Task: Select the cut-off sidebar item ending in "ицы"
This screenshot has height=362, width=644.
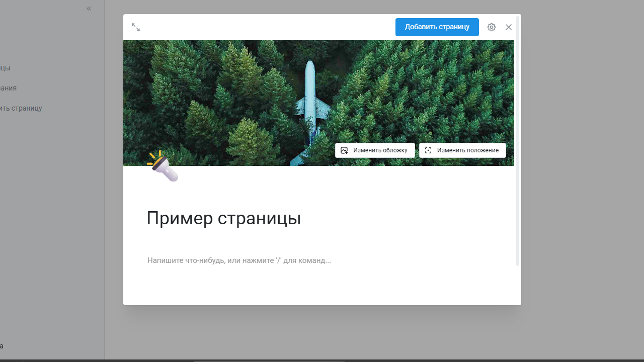Action: (5, 68)
